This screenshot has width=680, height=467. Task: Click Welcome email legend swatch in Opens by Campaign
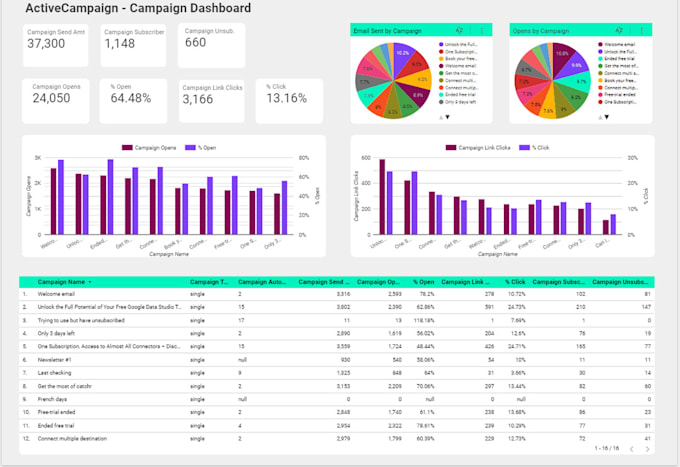[600, 44]
